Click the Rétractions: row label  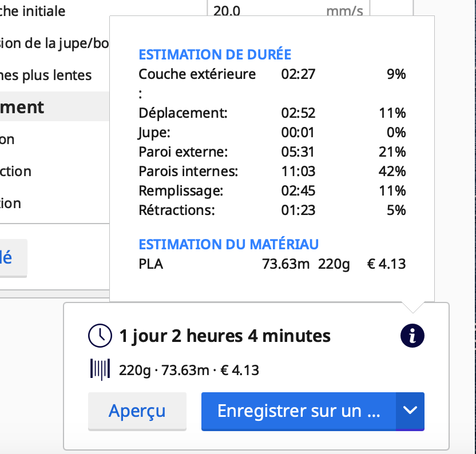[177, 210]
